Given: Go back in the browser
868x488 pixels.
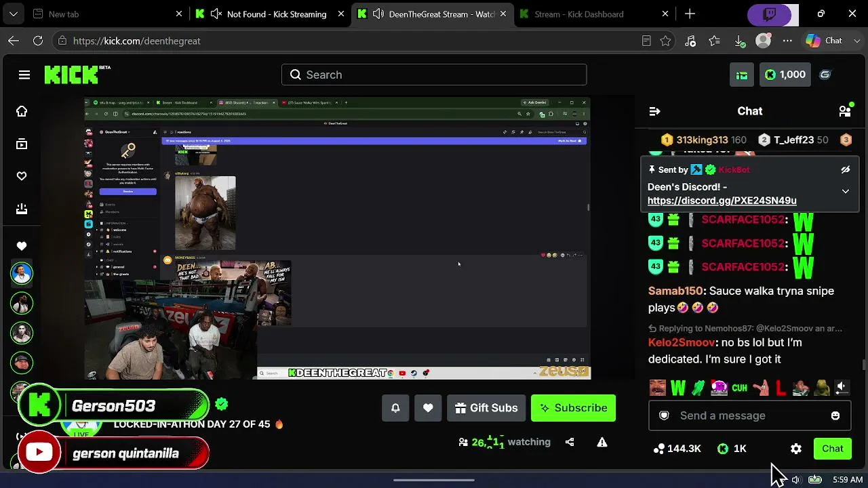Looking at the screenshot, I should [14, 41].
